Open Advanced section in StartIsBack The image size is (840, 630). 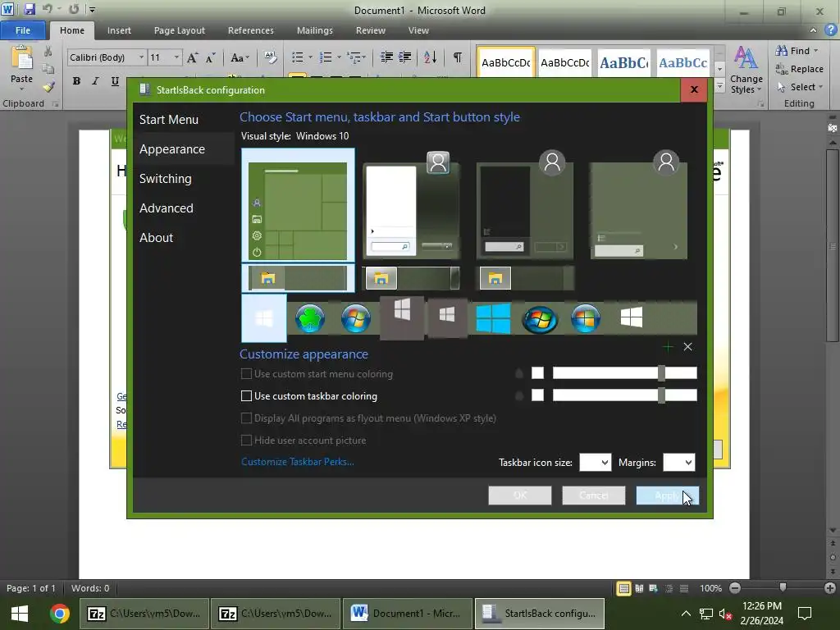(x=166, y=208)
